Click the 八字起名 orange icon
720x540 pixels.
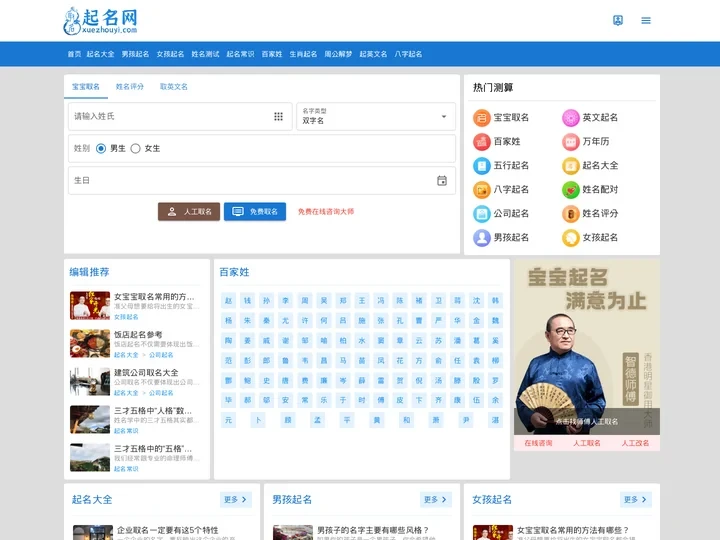(x=482, y=189)
